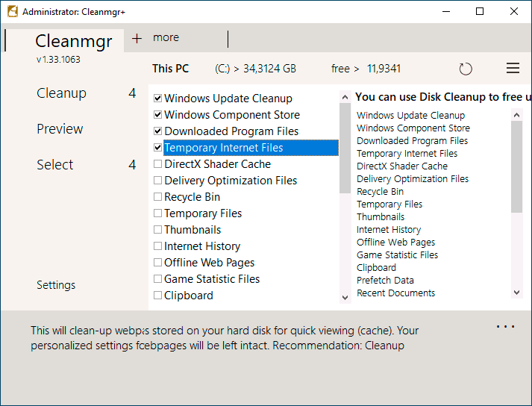The height and width of the screenshot is (406, 532).
Task: Select Thumbnails in right list
Action: pyautogui.click(x=381, y=216)
